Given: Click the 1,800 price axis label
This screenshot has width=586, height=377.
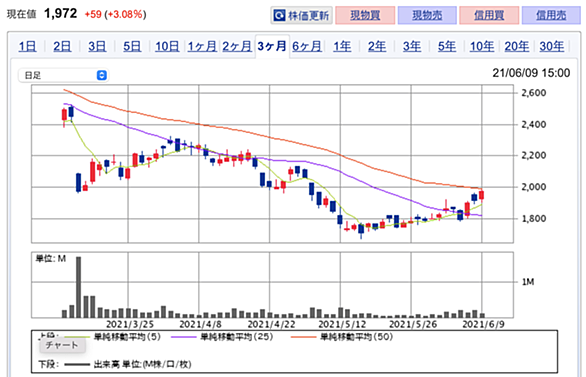Looking at the screenshot, I should [534, 219].
